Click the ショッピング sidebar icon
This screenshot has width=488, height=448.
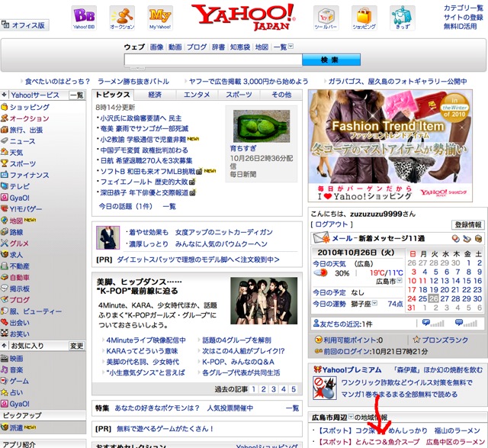pos(4,107)
